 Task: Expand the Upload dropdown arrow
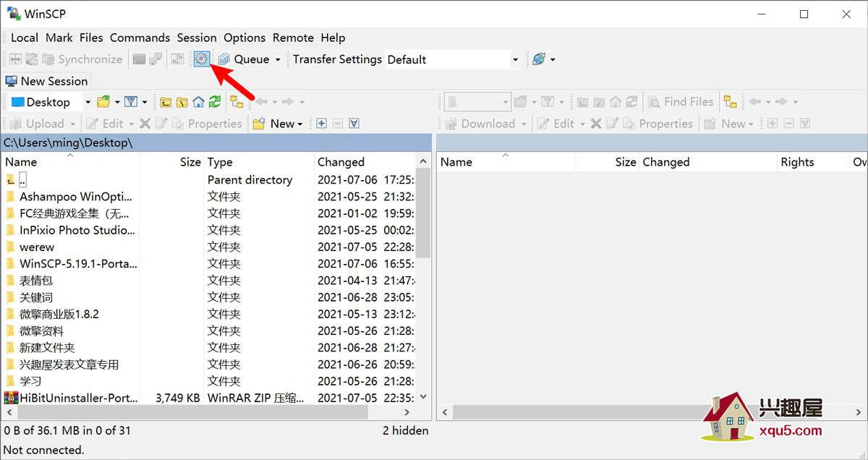pos(72,124)
